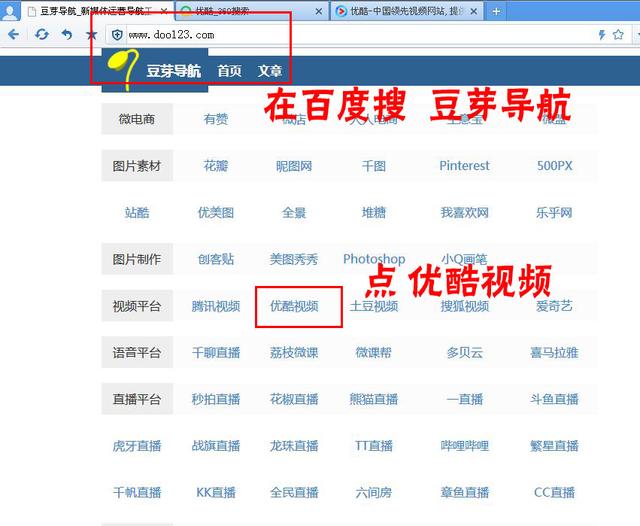This screenshot has width=640, height=526.
Task: Open 文章 in the site navigation
Action: tap(270, 71)
